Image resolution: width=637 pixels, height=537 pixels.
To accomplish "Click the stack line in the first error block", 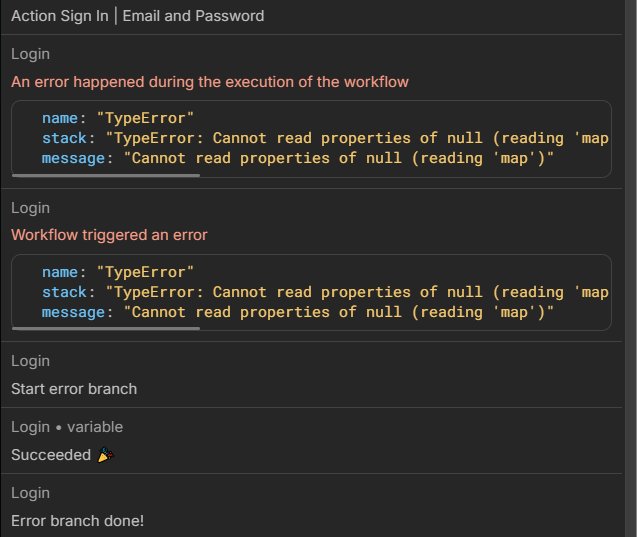I will 325,138.
